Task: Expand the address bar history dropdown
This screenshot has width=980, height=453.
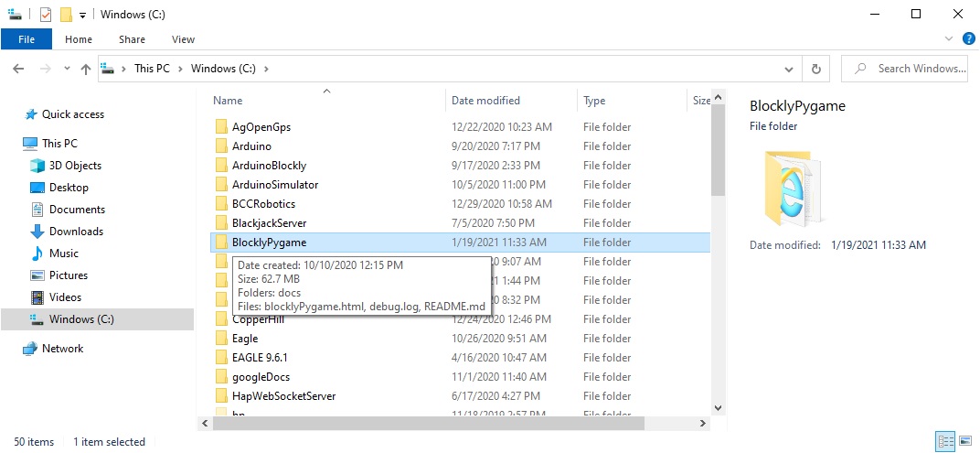Action: pyautogui.click(x=789, y=69)
